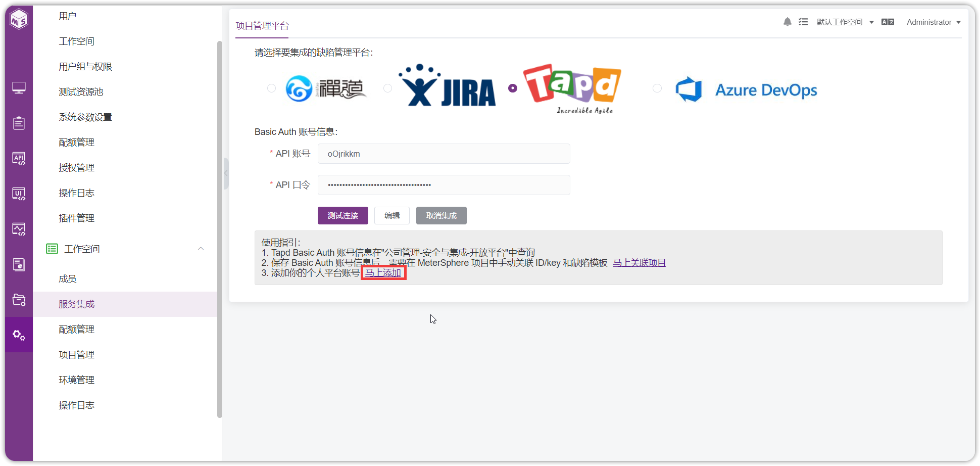Open the system settings gears icon

[x=19, y=335]
